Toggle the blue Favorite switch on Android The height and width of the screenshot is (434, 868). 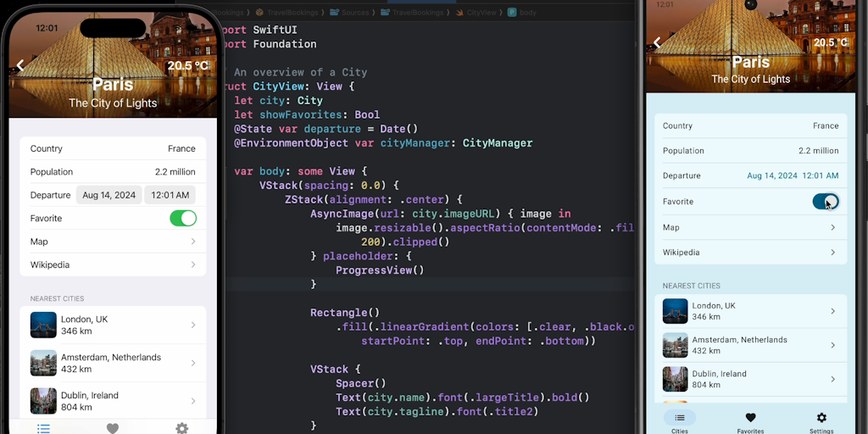(x=825, y=202)
